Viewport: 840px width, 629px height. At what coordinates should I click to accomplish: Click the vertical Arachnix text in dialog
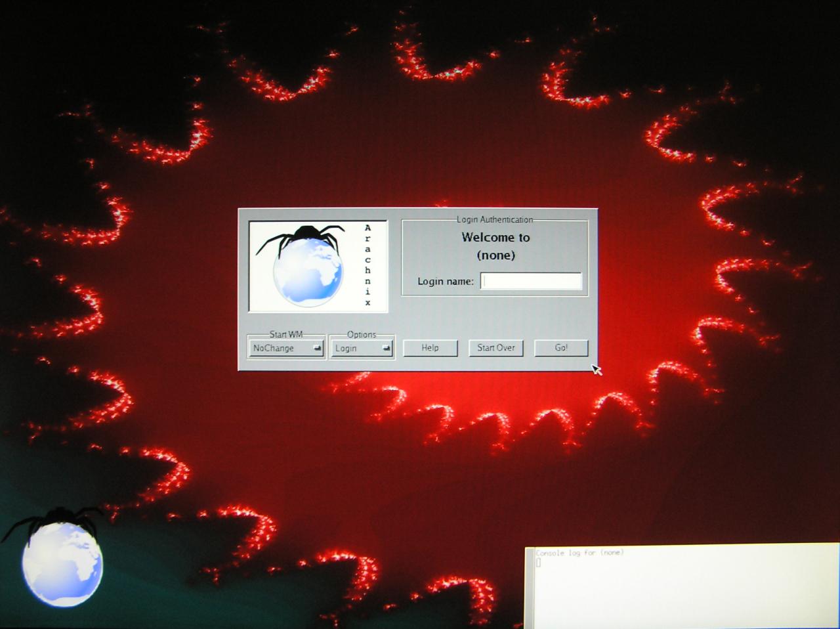(x=367, y=265)
